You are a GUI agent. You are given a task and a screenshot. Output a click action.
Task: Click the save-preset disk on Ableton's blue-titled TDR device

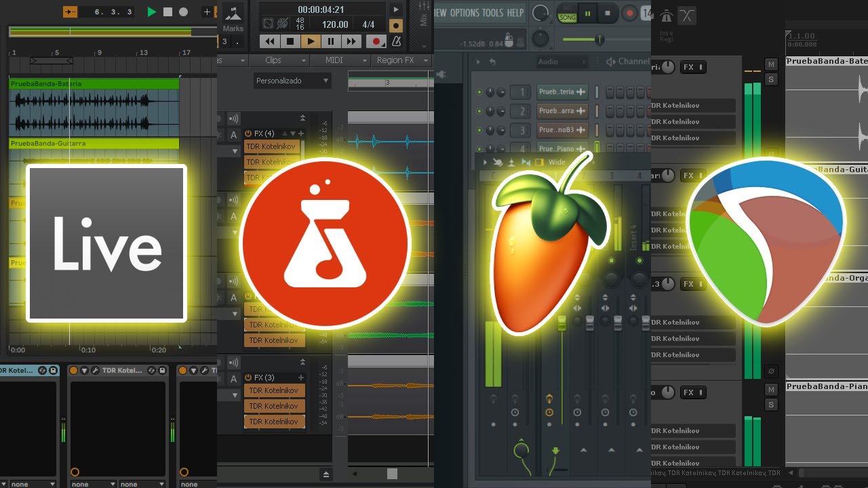click(x=53, y=371)
